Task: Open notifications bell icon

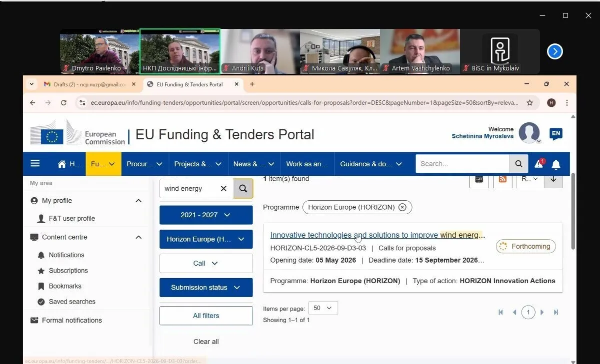Action: (x=556, y=164)
